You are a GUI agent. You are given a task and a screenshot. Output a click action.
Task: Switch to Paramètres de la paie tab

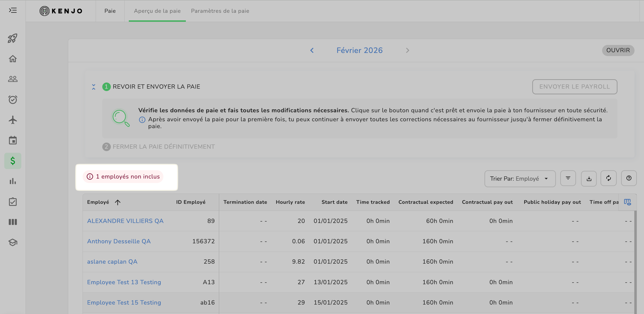click(x=220, y=11)
